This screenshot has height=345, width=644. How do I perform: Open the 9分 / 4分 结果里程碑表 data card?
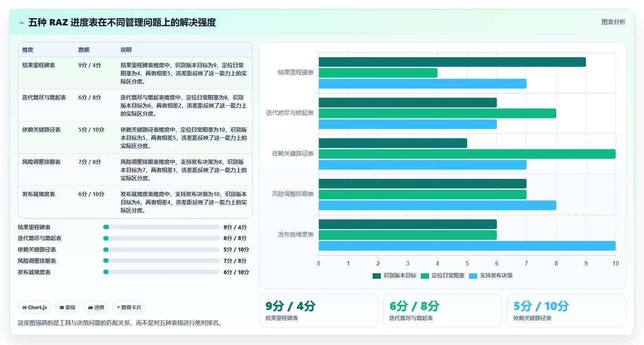point(319,310)
